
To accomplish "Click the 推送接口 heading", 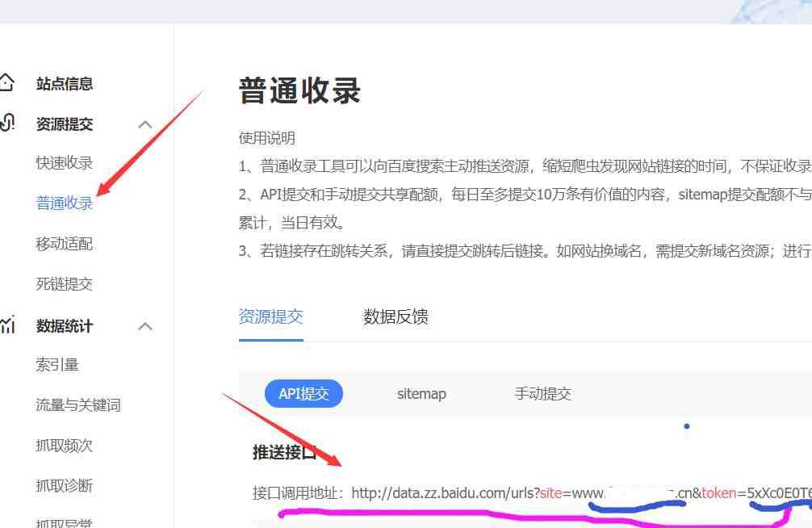I will (x=284, y=452).
